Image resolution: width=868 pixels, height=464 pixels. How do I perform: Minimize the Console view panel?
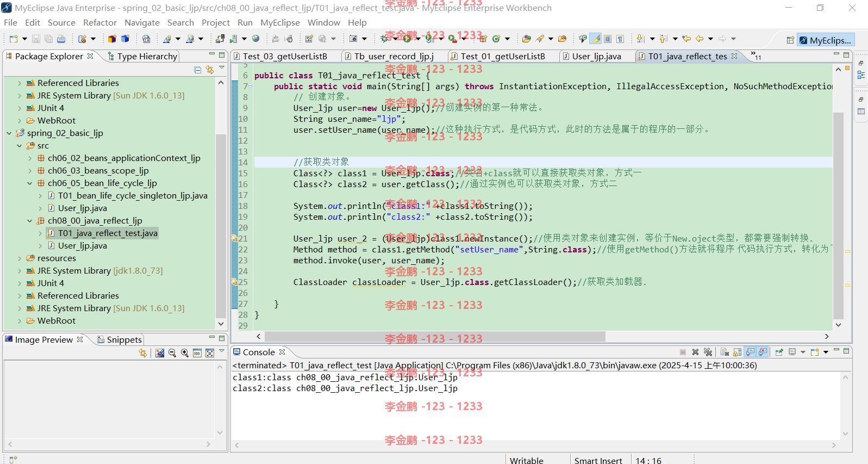[x=837, y=350]
